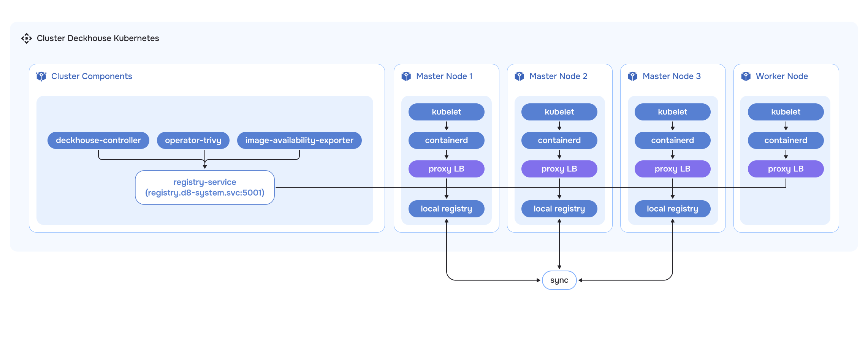
Task: Click the Cluster Deckhouse Kubernetes icon
Action: [x=27, y=38]
